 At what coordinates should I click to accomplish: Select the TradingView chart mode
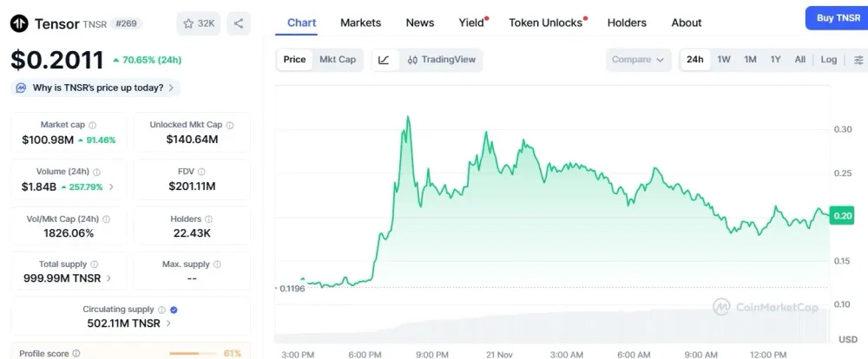click(x=441, y=60)
